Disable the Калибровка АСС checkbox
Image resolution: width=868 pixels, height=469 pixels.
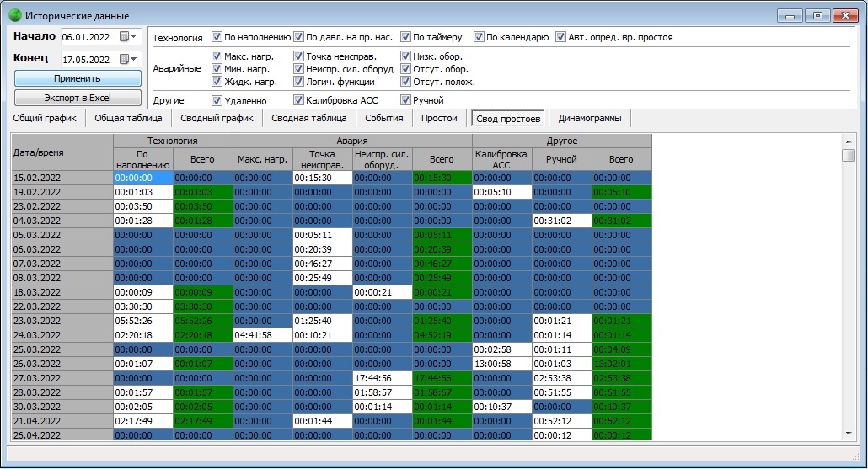coord(298,100)
